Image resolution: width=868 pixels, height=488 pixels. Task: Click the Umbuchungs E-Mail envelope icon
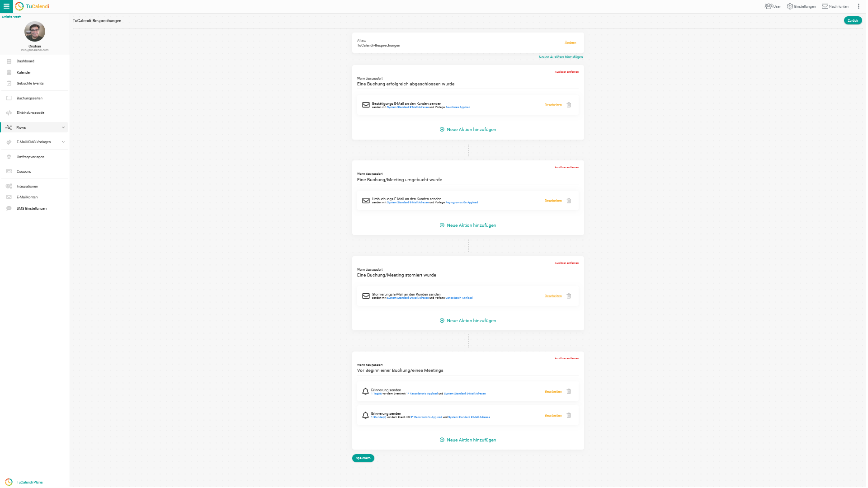pos(366,201)
